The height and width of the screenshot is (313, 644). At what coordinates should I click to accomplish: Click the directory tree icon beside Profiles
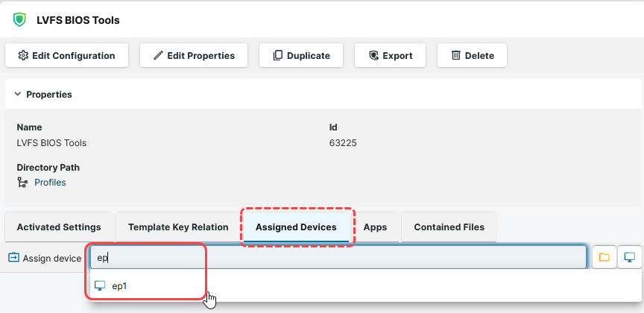[22, 183]
